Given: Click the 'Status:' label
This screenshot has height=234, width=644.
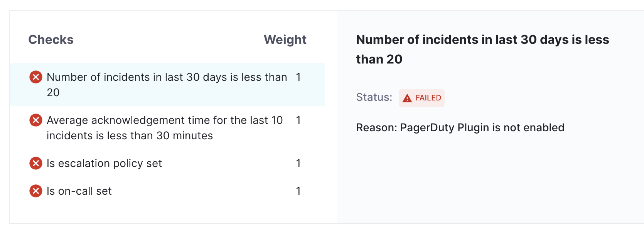Looking at the screenshot, I should coord(374,97).
